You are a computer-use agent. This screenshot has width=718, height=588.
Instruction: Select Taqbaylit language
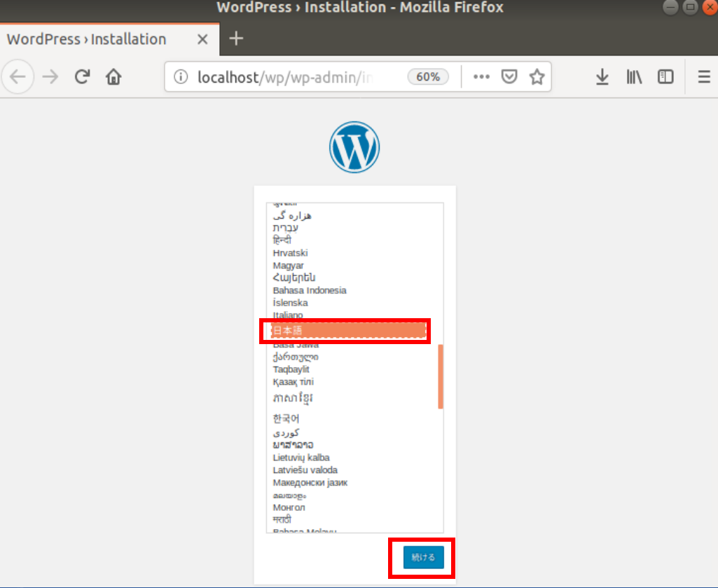291,369
